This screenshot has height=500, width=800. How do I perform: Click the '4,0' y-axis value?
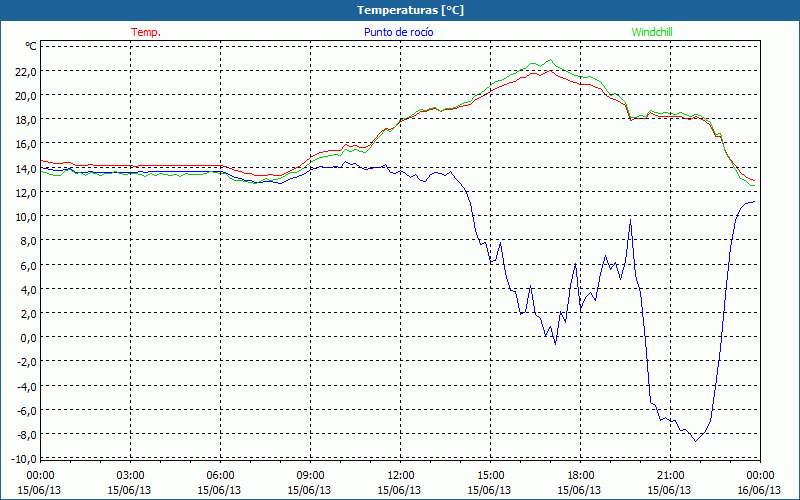point(29,289)
